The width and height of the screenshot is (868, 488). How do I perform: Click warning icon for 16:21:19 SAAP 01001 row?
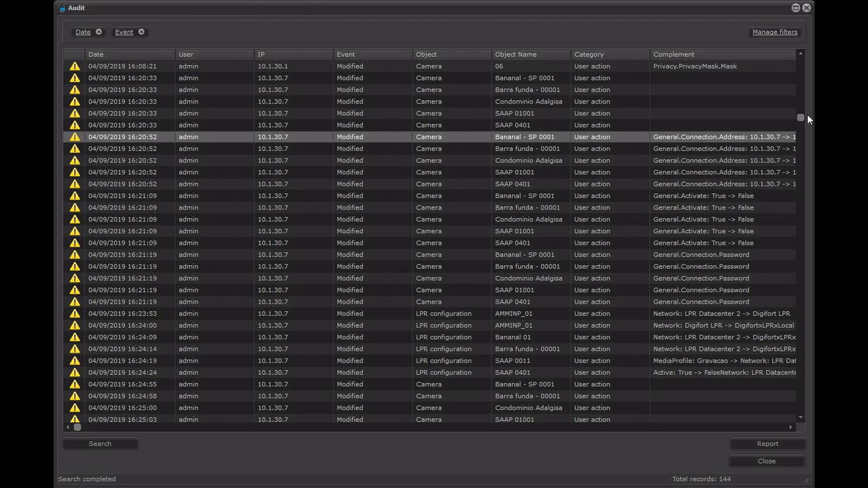pyautogui.click(x=75, y=290)
